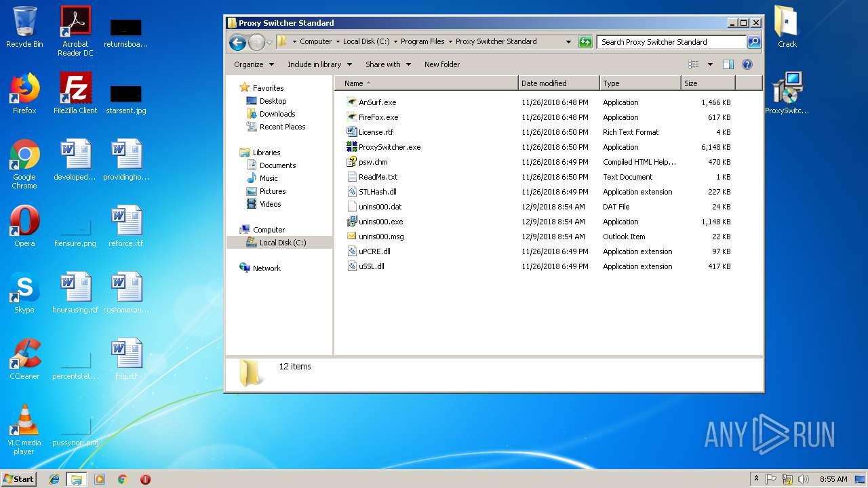Select ProxySwitcher installer icon on desktop
Viewport: 868px width, 488px height.
(x=787, y=94)
